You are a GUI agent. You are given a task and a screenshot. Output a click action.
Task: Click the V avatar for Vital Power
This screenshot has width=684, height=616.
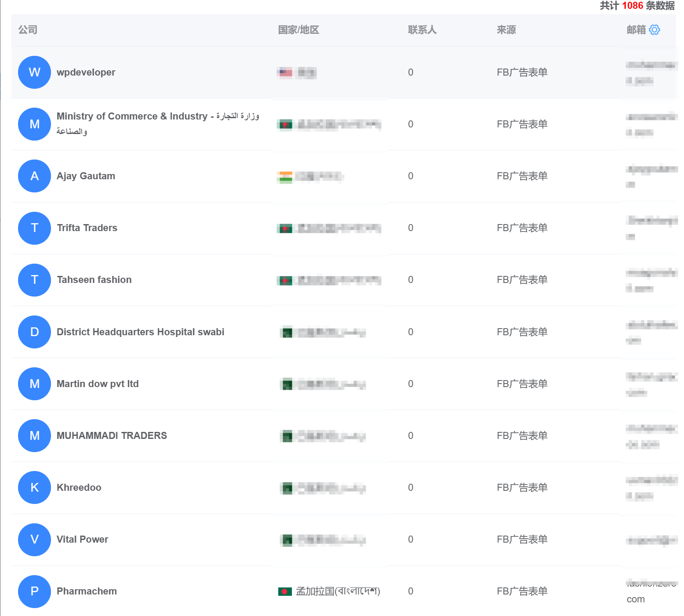tap(34, 540)
